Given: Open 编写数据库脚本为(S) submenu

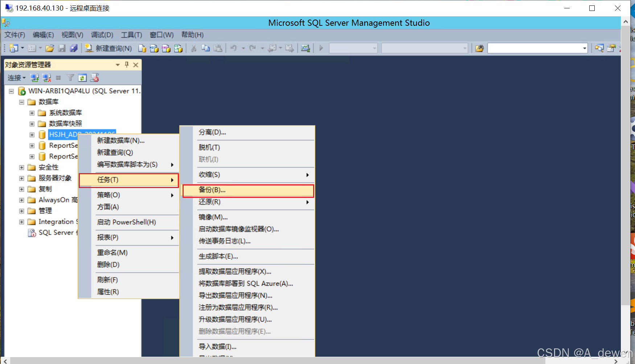Looking at the screenshot, I should 129,164.
